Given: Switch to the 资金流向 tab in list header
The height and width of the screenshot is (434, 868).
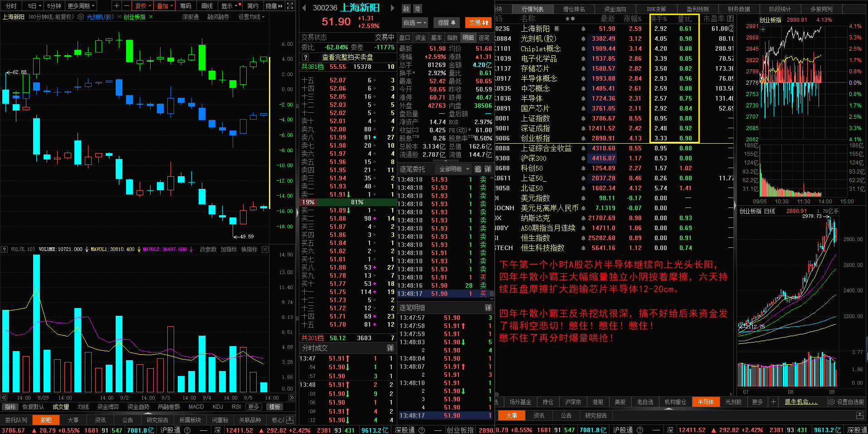Looking at the screenshot, I should 615,9.
